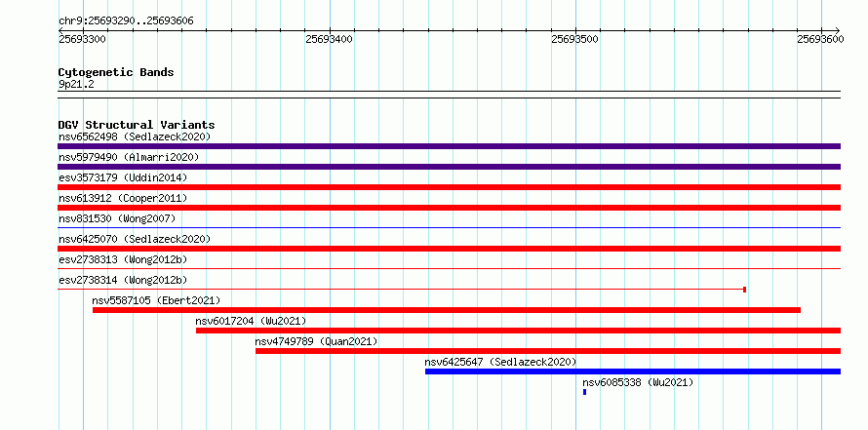This screenshot has width=868, height=430.
Task: Select the nsv831530 thin blue line
Action: click(x=449, y=227)
